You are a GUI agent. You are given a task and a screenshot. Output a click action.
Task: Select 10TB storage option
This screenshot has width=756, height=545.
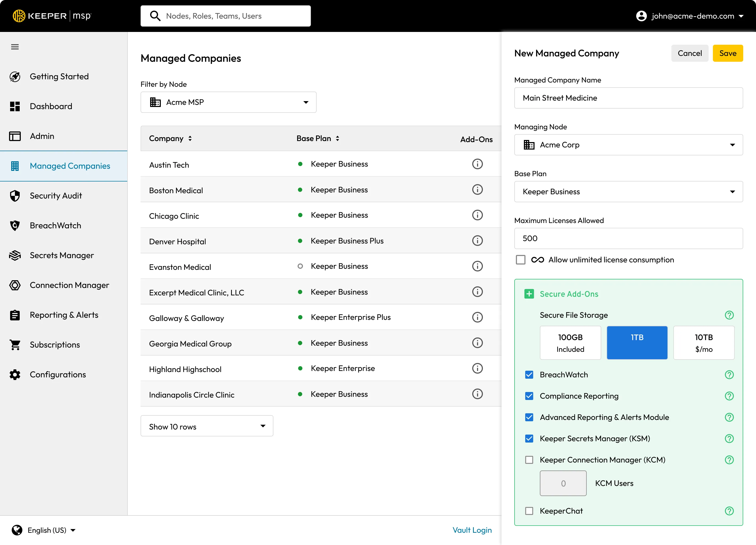[704, 343]
